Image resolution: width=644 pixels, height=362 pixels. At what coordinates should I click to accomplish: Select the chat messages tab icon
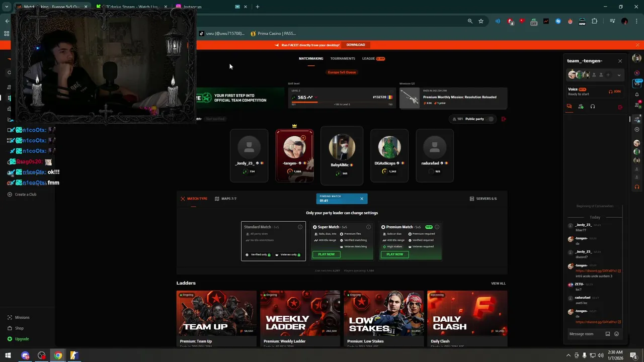[569, 107]
